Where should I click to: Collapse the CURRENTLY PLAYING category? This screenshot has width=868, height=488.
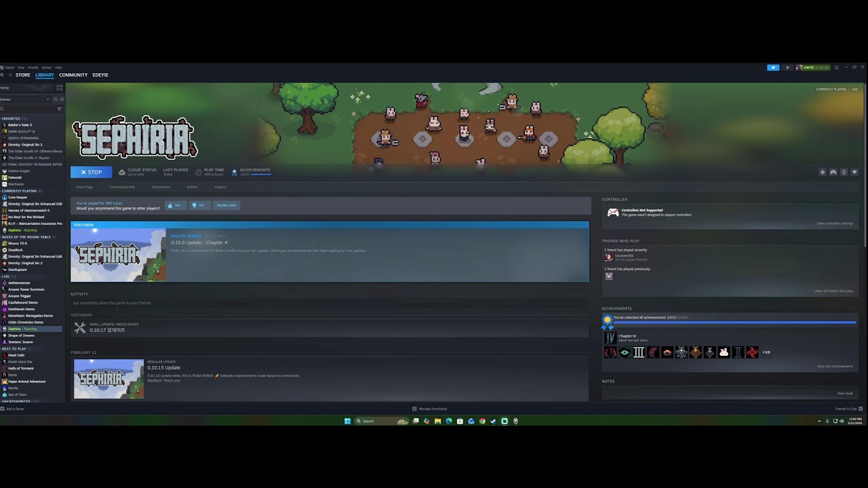pos(19,191)
